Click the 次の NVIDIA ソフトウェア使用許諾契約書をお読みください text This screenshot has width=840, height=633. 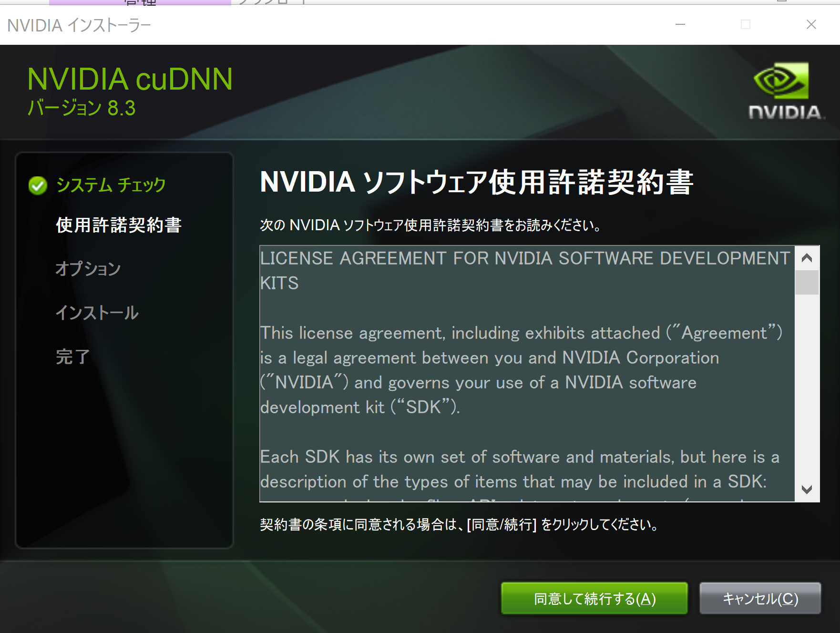[430, 225]
